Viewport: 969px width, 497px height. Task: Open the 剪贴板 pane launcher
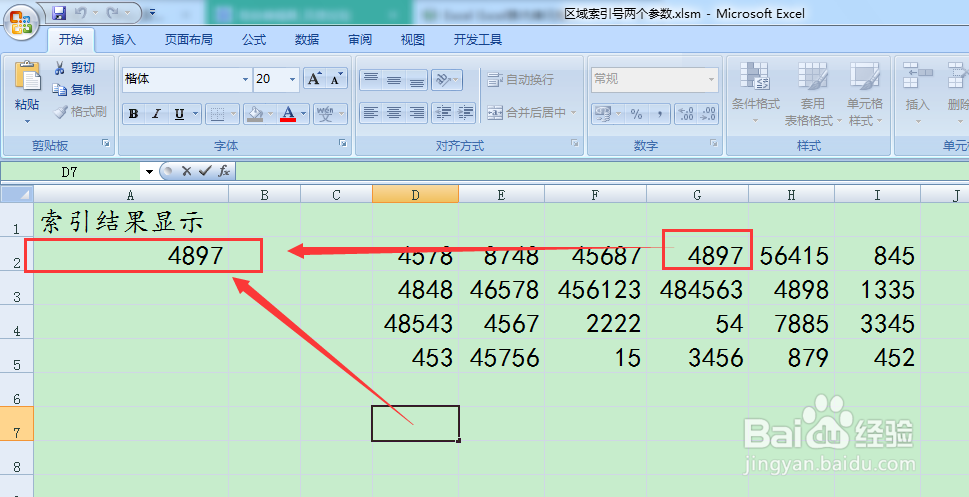point(106,143)
